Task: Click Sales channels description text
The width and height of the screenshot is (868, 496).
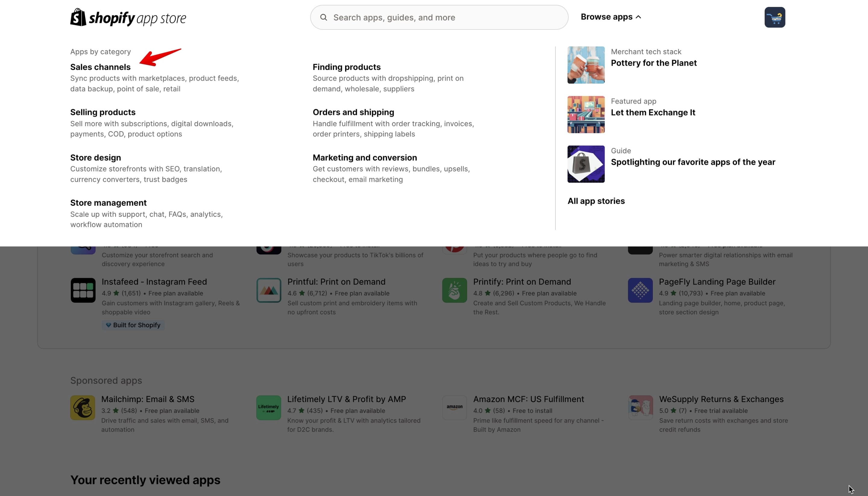Action: (x=154, y=83)
